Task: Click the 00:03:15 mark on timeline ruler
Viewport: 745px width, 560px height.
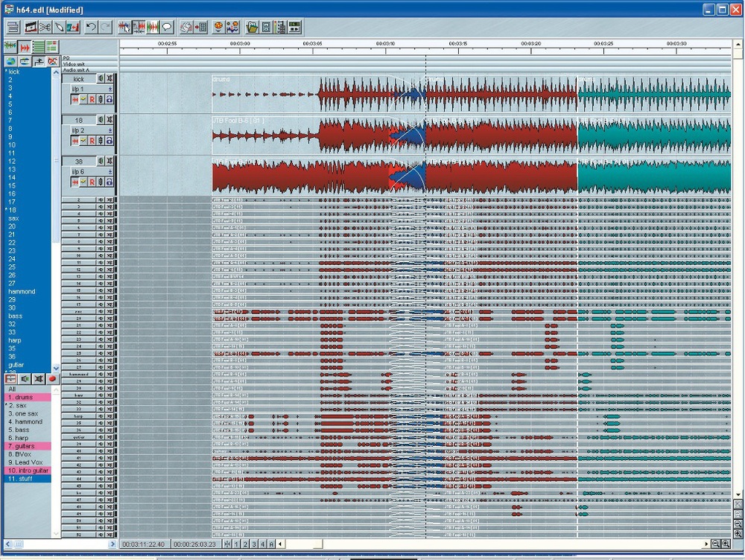Action: pos(458,44)
